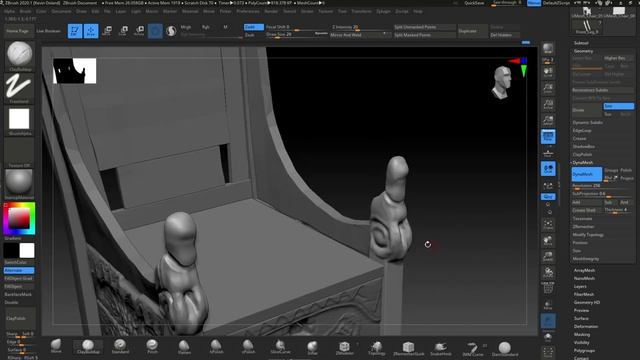Viewport: 640px width, 360px height.
Task: Open the Render menu
Action: pyautogui.click(x=271, y=11)
